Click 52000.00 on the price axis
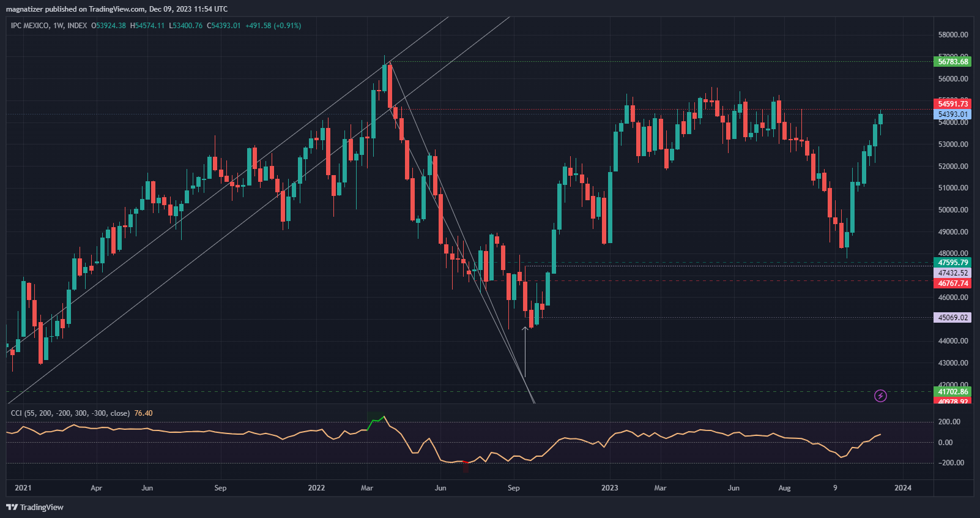This screenshot has height=518, width=980. click(953, 167)
